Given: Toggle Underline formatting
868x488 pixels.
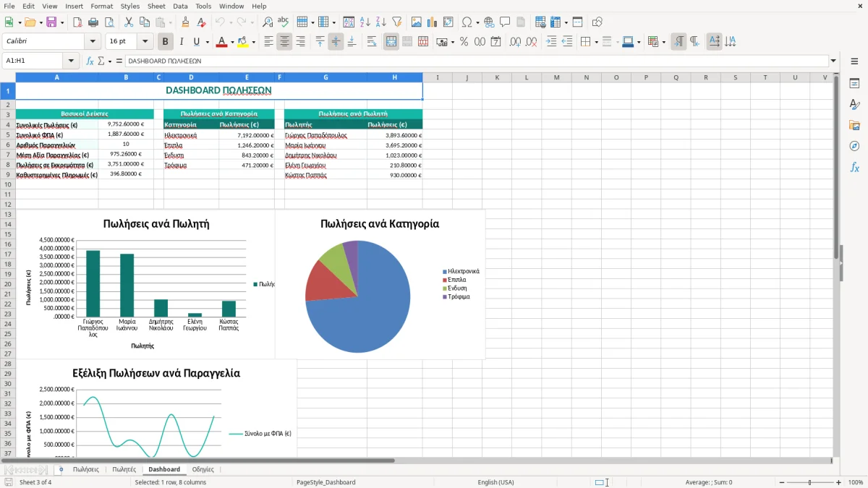Looking at the screenshot, I should [197, 42].
